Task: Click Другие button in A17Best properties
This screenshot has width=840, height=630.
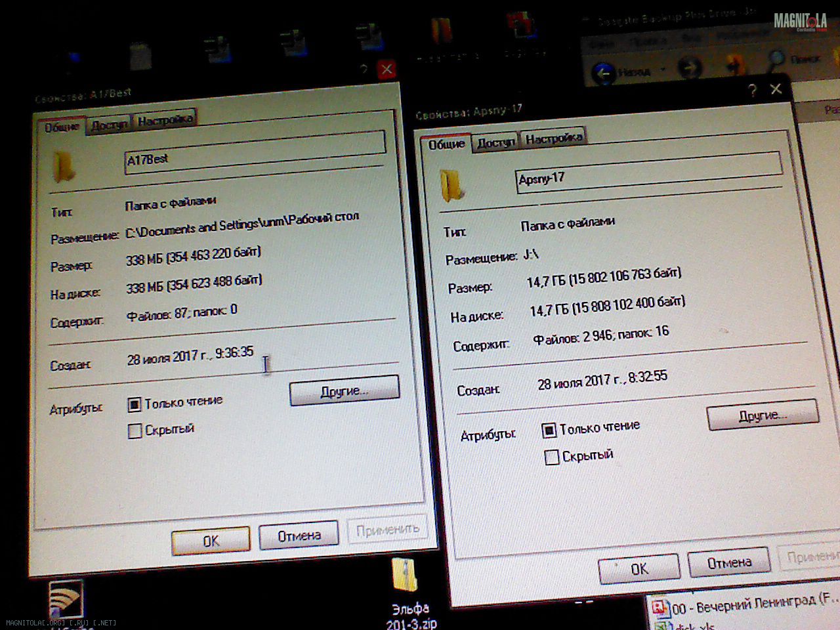Action: pyautogui.click(x=345, y=390)
